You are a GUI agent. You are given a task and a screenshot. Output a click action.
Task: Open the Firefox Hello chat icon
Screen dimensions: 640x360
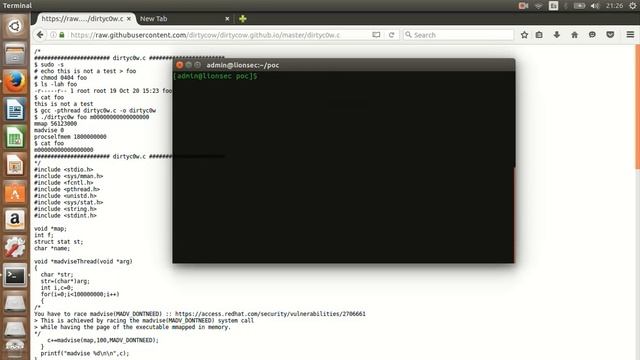click(x=592, y=35)
